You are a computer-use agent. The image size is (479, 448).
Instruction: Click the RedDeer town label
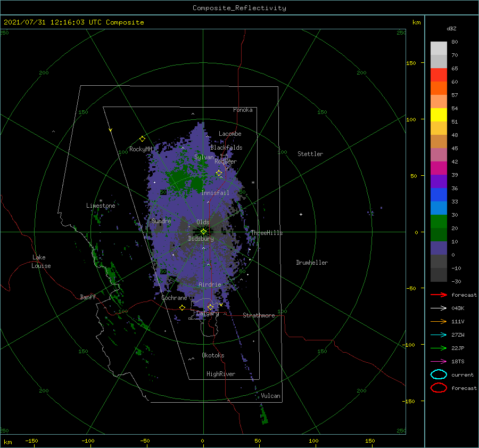[x=226, y=161]
